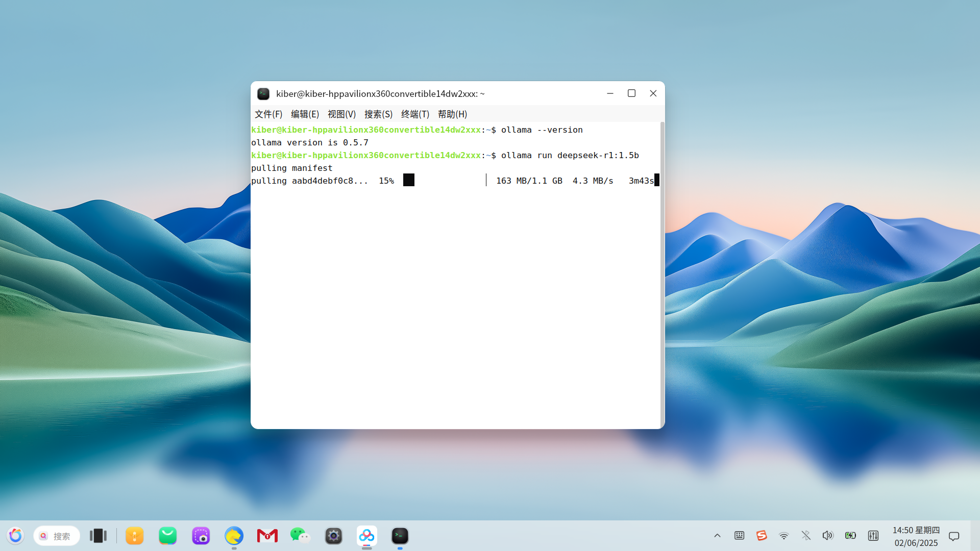Open the App Store from the dock
Viewport: 980px width, 551px height.
pyautogui.click(x=168, y=536)
